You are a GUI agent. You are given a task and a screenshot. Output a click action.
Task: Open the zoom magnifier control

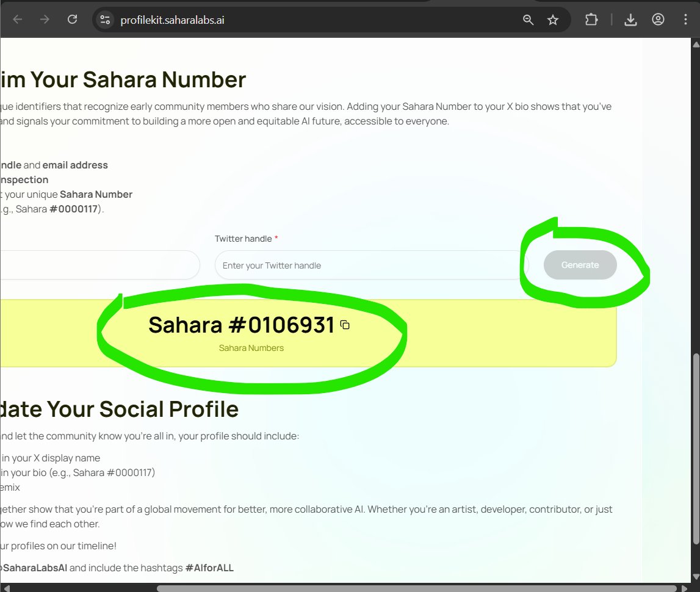[x=528, y=20]
